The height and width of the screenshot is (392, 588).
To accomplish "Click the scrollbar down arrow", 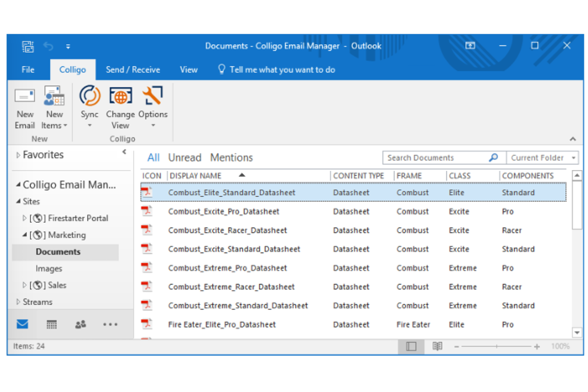I will tap(577, 332).
